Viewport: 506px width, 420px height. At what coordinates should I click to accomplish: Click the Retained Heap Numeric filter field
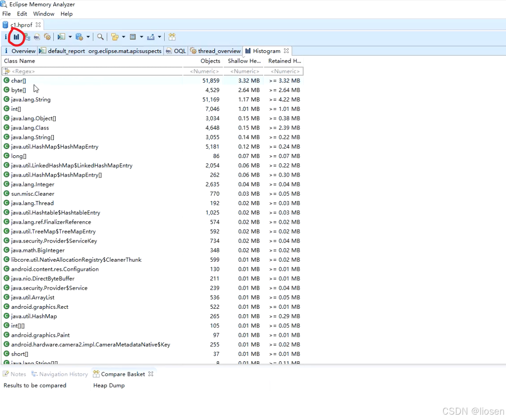284,71
